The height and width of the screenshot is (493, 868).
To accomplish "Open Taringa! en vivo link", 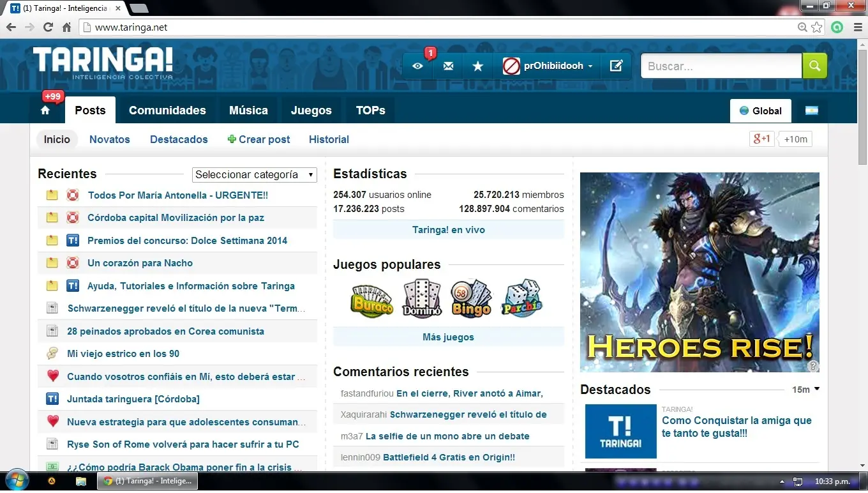I will (449, 230).
